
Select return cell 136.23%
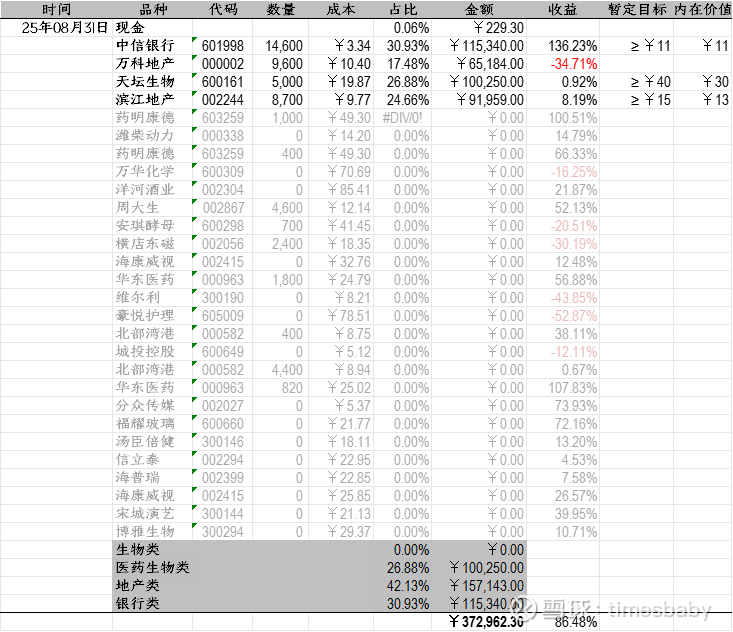pyautogui.click(x=562, y=46)
